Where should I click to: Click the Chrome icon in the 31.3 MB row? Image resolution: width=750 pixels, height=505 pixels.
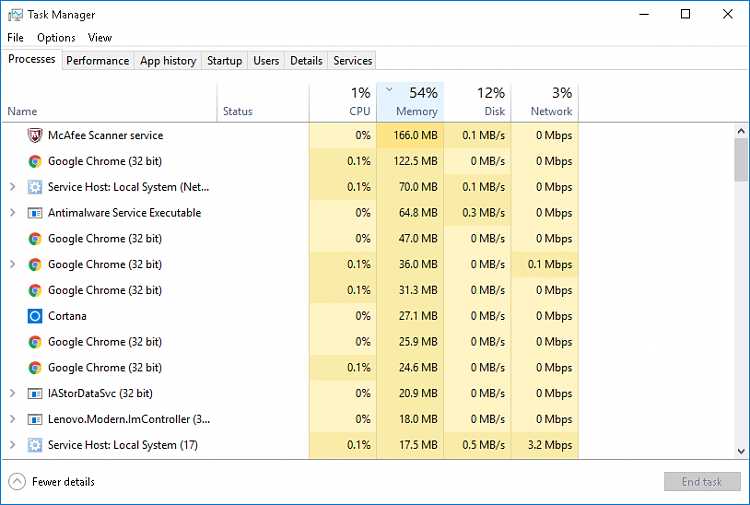pos(34,290)
